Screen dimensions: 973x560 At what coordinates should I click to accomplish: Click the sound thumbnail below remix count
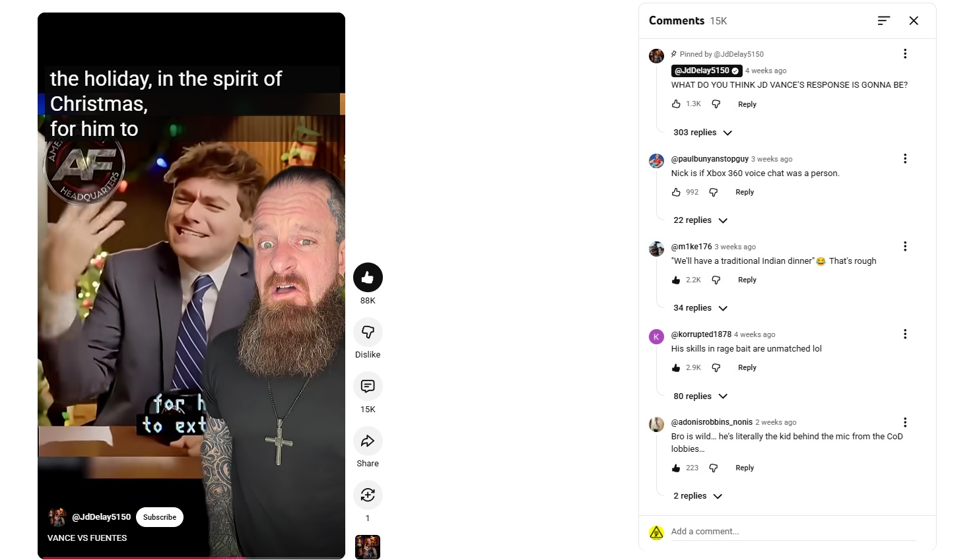pos(368,547)
